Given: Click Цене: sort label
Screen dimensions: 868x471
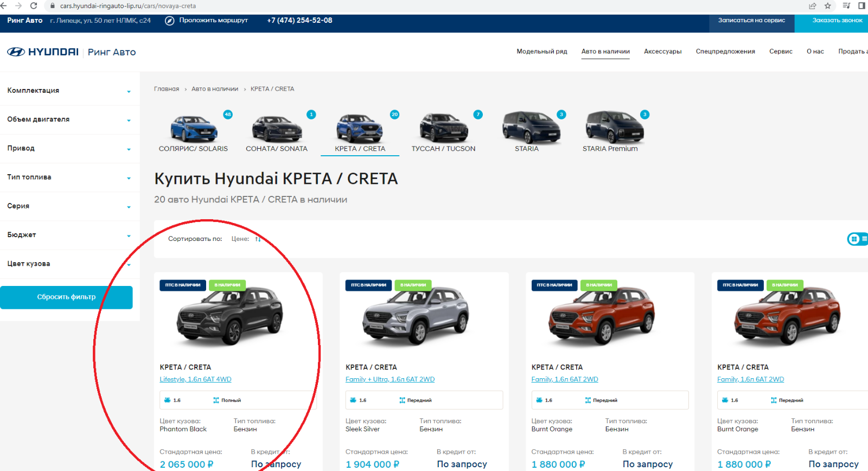Looking at the screenshot, I should (240, 239).
